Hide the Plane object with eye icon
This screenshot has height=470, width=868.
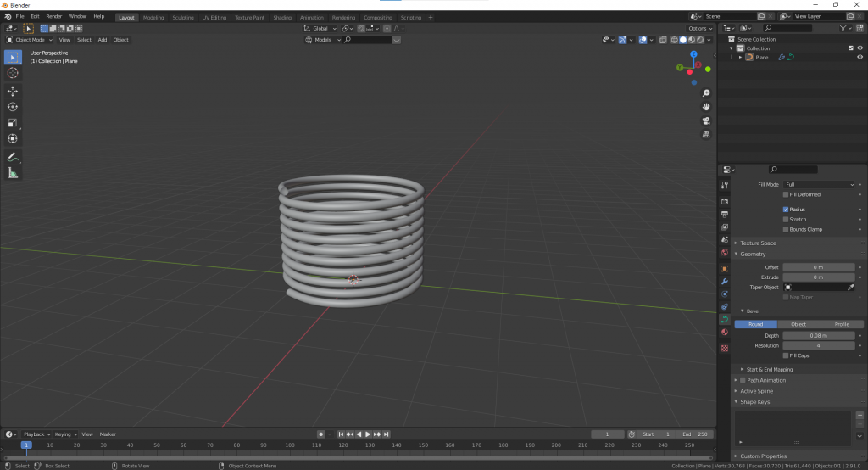click(860, 57)
